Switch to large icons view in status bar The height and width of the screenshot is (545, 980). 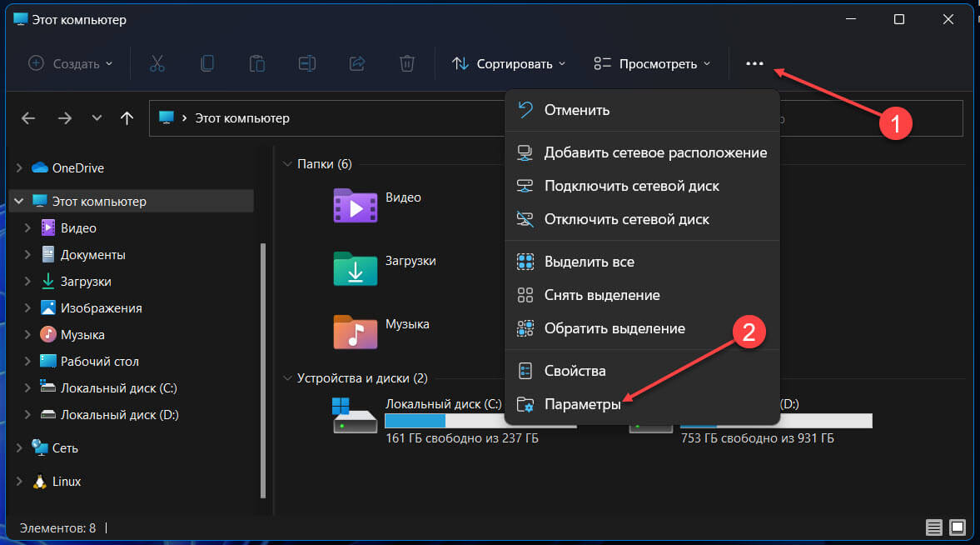point(958,527)
